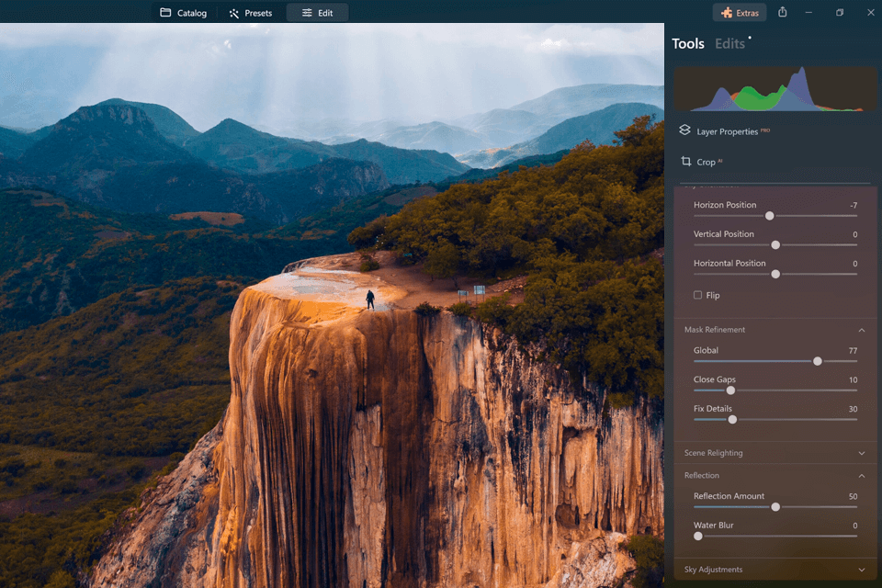Click the Reflection Amount value 50
The height and width of the screenshot is (588, 882).
853,496
